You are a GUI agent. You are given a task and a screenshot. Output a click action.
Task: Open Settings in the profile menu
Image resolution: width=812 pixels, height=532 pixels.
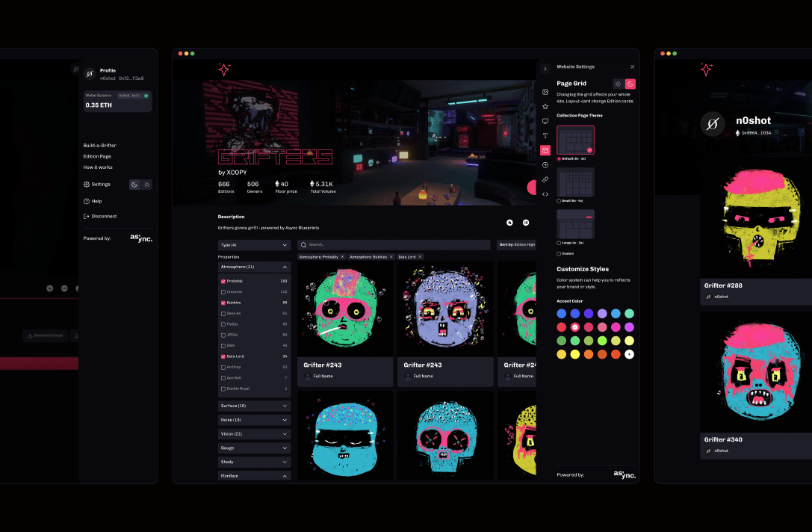pos(97,185)
